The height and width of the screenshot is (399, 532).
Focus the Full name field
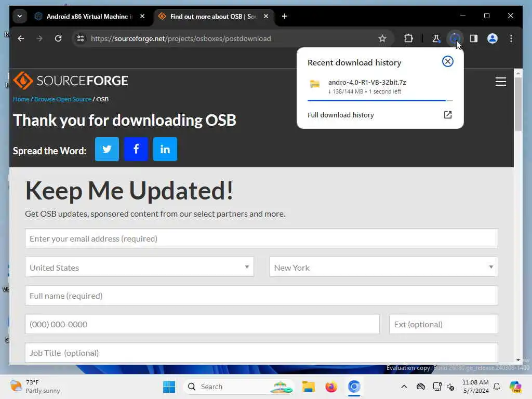pyautogui.click(x=261, y=296)
